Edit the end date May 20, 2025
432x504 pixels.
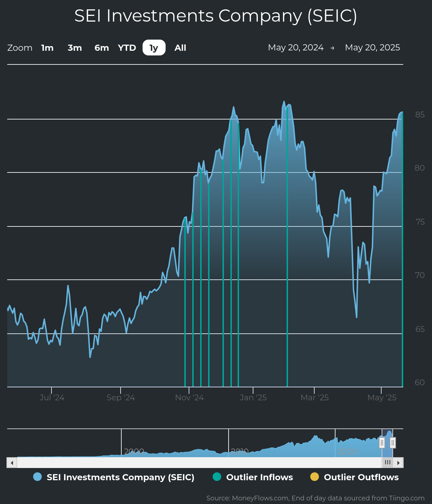pyautogui.click(x=373, y=48)
